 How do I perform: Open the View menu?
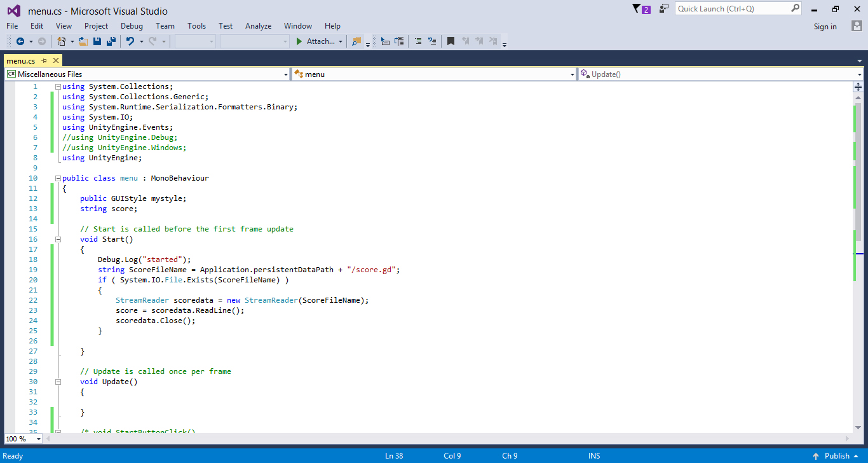(x=64, y=26)
